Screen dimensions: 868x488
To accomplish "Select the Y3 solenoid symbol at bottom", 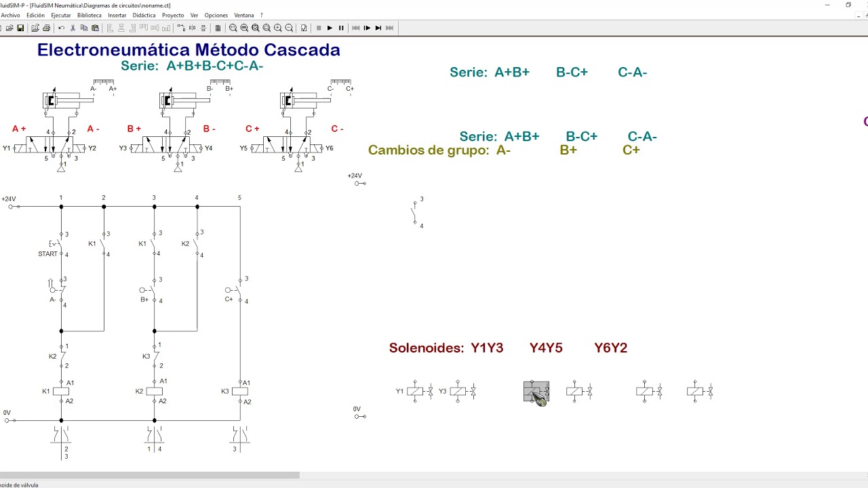I will click(x=458, y=391).
